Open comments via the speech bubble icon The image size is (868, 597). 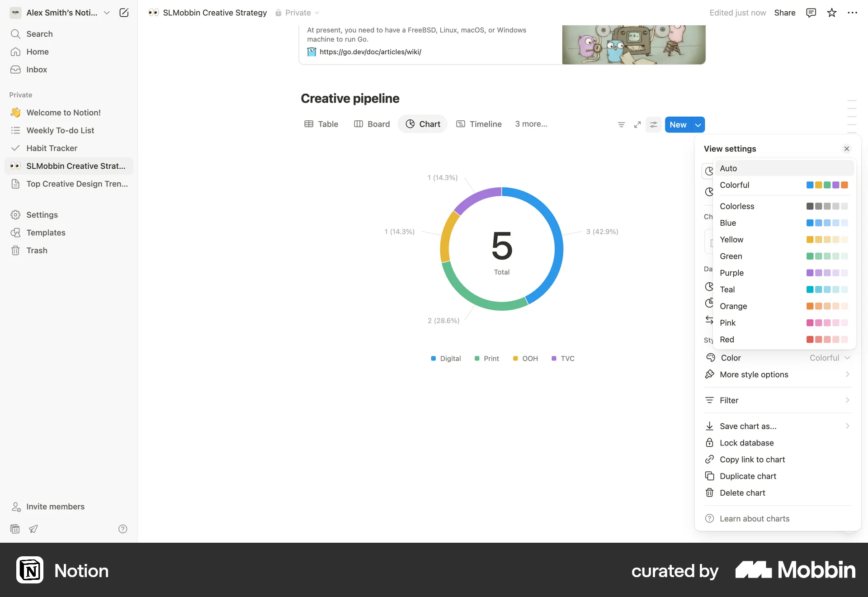811,13
